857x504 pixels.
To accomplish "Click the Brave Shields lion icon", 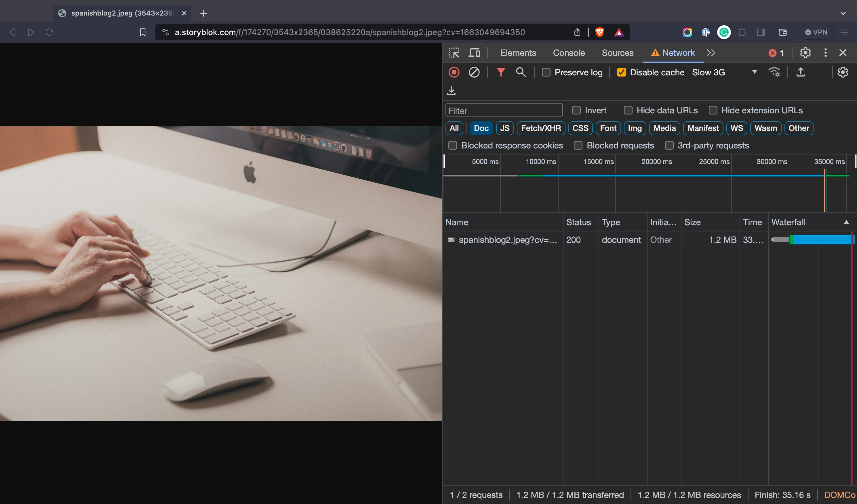I will [599, 32].
